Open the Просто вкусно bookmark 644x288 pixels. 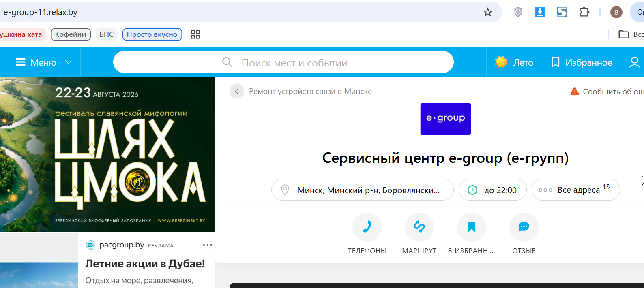coord(152,34)
